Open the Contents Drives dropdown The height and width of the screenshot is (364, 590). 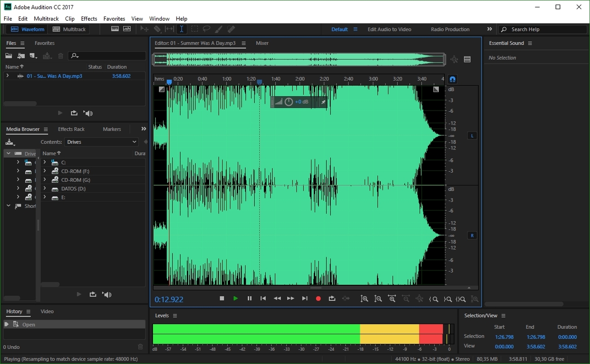[x=101, y=142]
